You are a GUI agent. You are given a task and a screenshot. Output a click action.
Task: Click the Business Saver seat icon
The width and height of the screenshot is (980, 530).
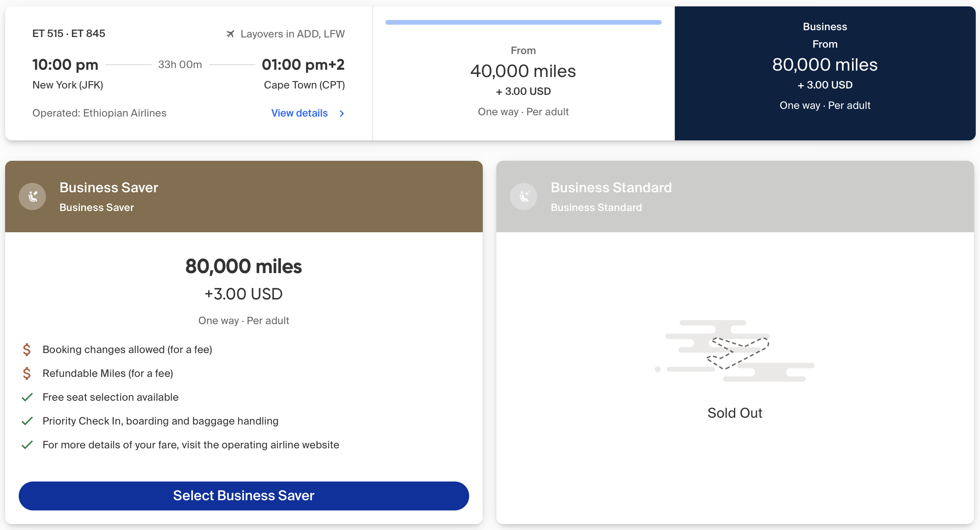click(x=32, y=196)
